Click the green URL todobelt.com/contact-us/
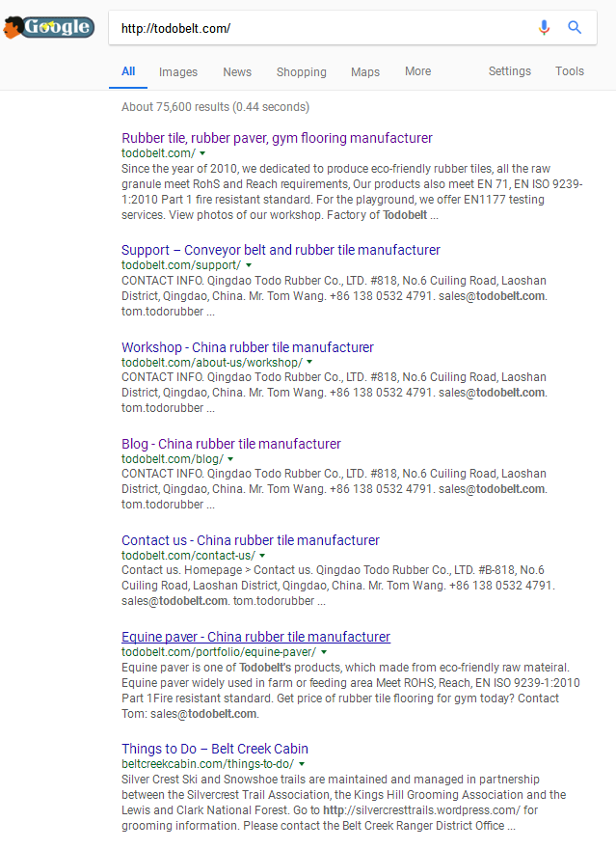The height and width of the screenshot is (849, 616). pos(188,556)
